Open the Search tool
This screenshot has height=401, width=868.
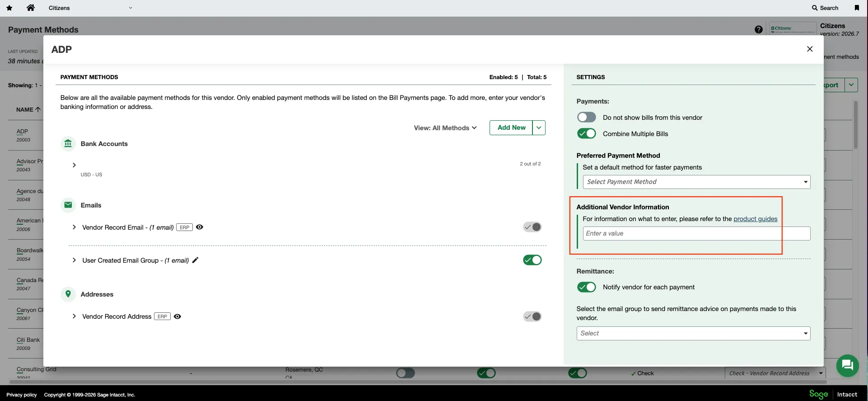click(x=825, y=8)
